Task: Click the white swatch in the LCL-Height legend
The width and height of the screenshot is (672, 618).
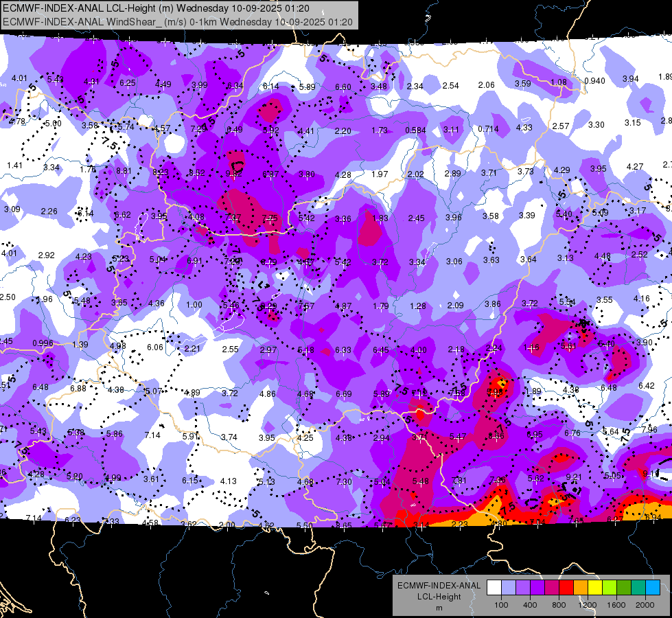Action: 494,588
